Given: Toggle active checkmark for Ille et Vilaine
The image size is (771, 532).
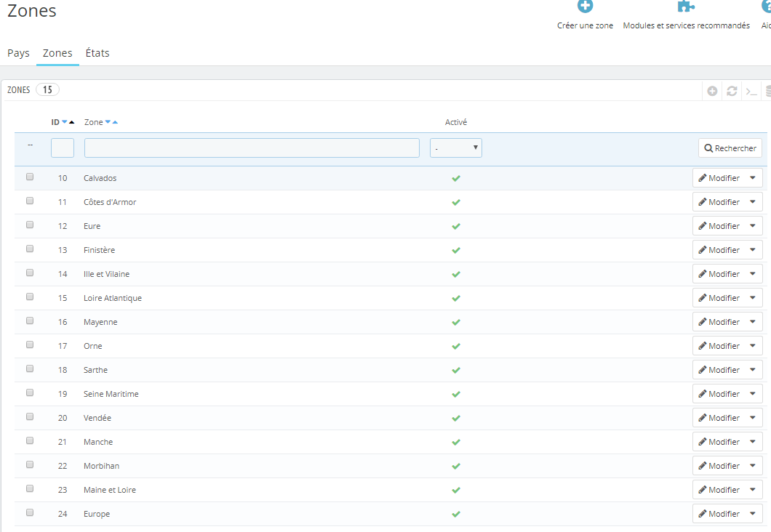Looking at the screenshot, I should (x=456, y=274).
